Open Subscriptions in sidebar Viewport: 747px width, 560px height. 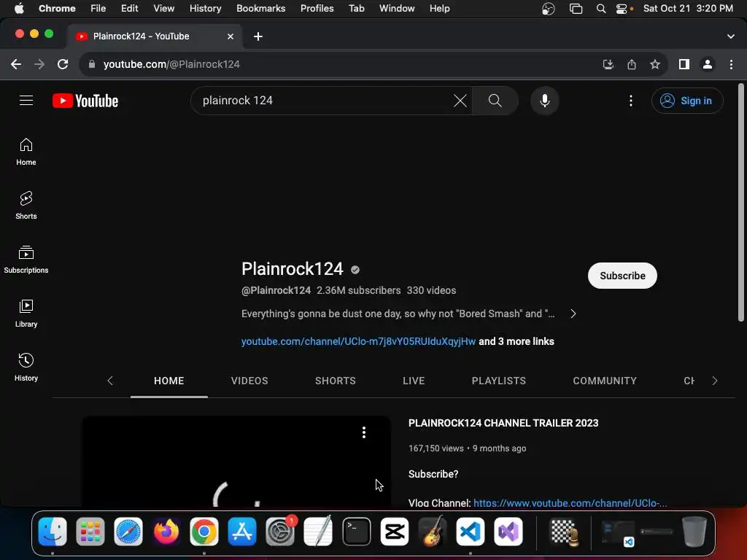point(26,260)
